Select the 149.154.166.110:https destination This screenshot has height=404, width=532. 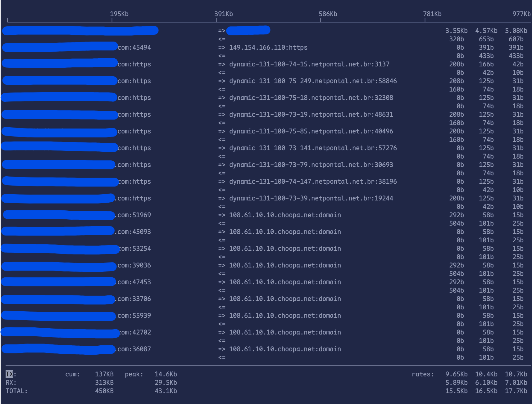[x=268, y=47]
